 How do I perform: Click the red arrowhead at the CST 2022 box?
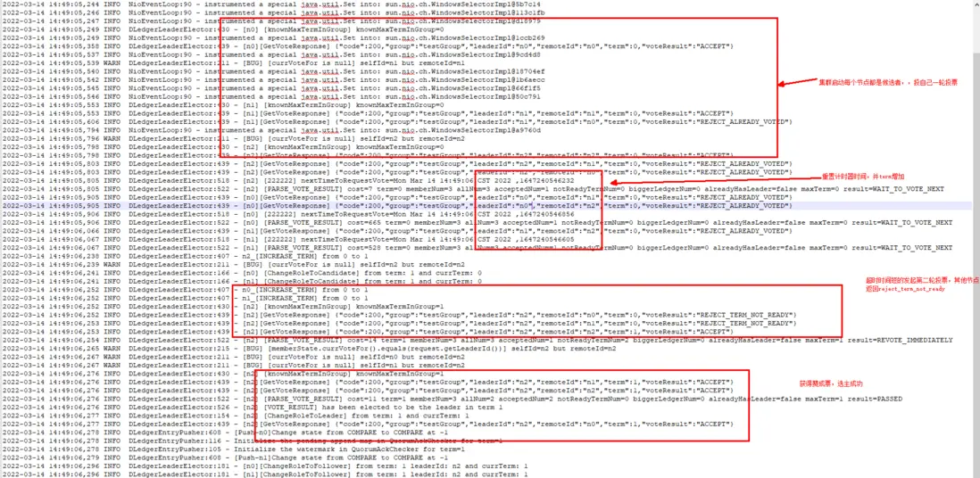(610, 183)
